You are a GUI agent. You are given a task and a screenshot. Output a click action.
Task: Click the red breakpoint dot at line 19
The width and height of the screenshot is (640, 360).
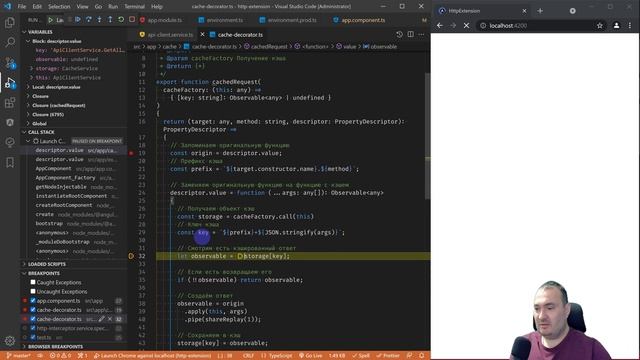131,153
